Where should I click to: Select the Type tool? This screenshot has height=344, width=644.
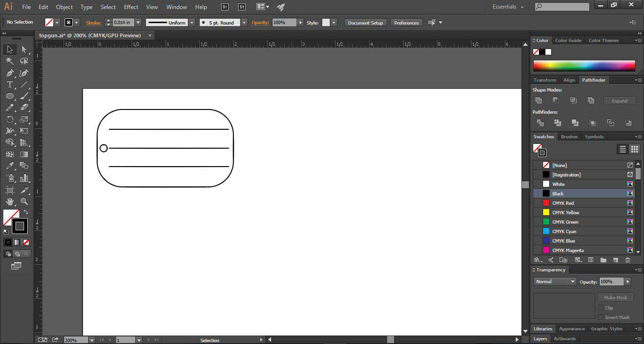click(10, 84)
